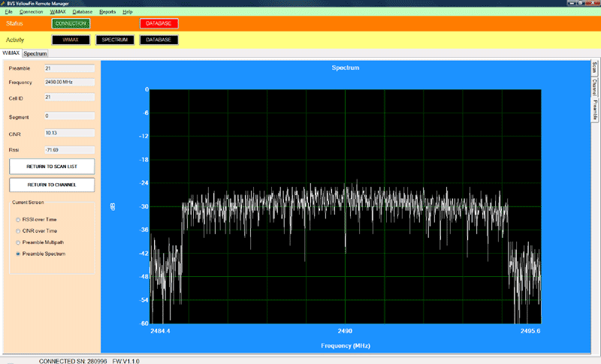Select CINR over Time radio button
601x364 pixels.
[18, 231]
